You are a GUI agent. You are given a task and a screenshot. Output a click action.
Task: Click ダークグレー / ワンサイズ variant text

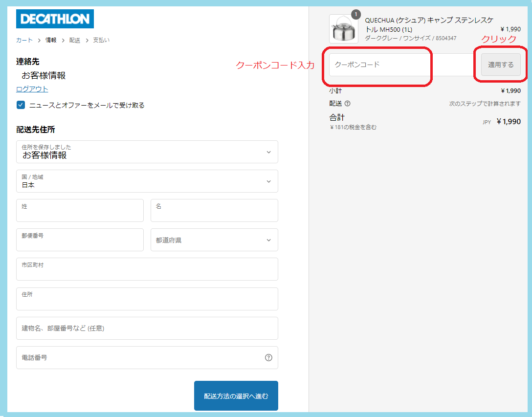coord(411,38)
